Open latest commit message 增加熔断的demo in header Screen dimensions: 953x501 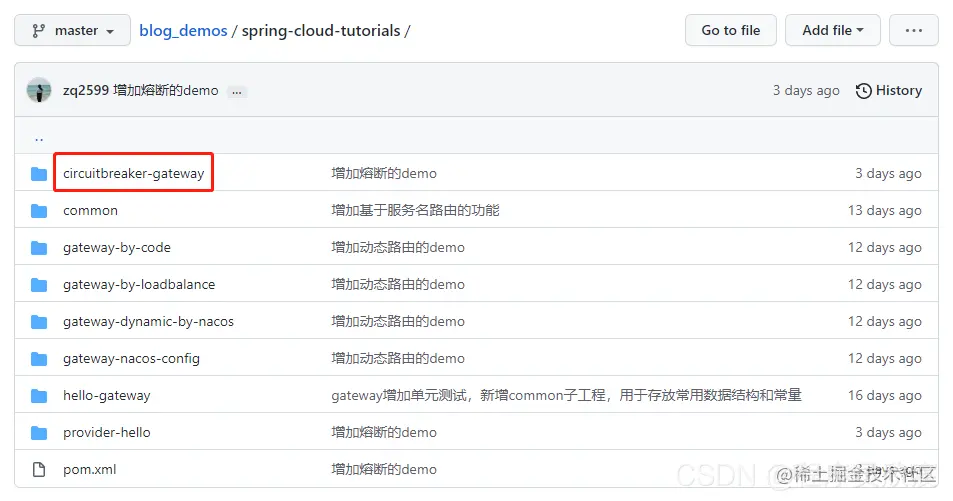[165, 91]
